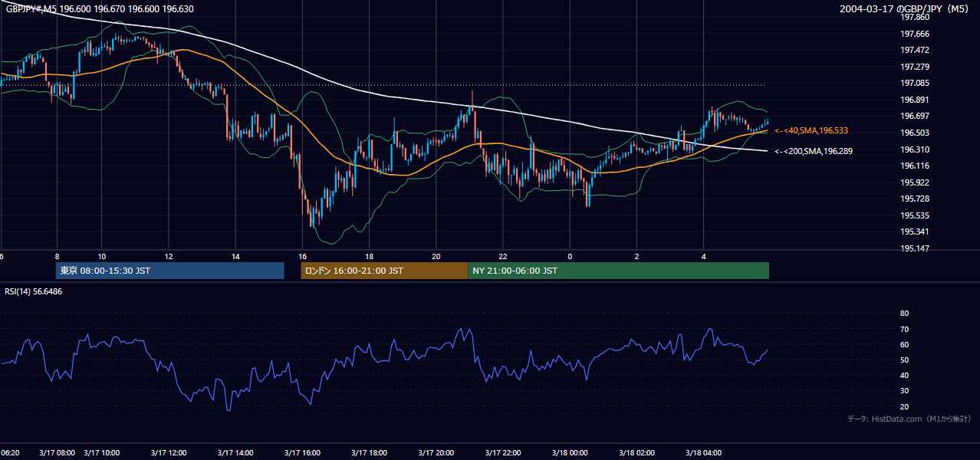
Task: Click price axis label 195.728
Action: (915, 199)
